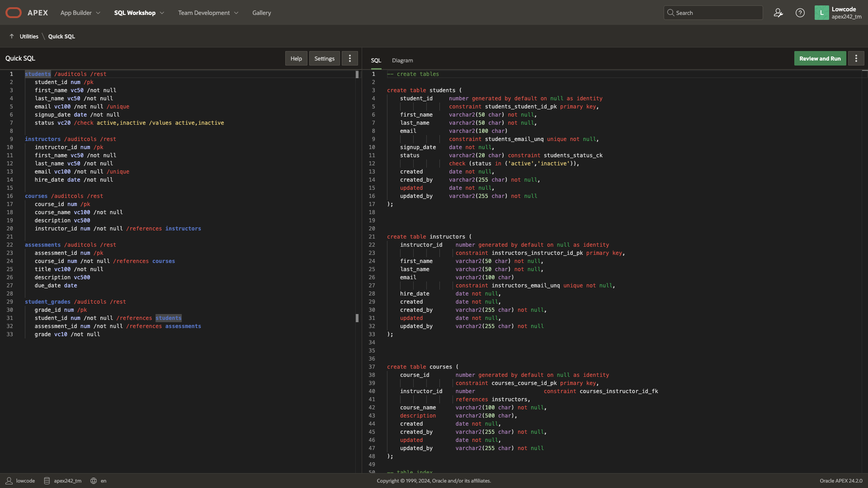
Task: Select the SQL output tab
Action: [376, 61]
